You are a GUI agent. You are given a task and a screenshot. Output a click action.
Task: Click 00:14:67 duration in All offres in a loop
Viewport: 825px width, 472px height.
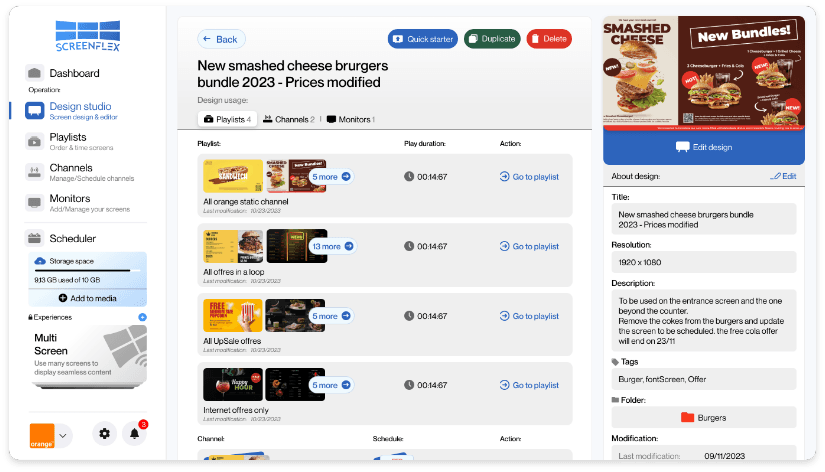[x=432, y=246]
